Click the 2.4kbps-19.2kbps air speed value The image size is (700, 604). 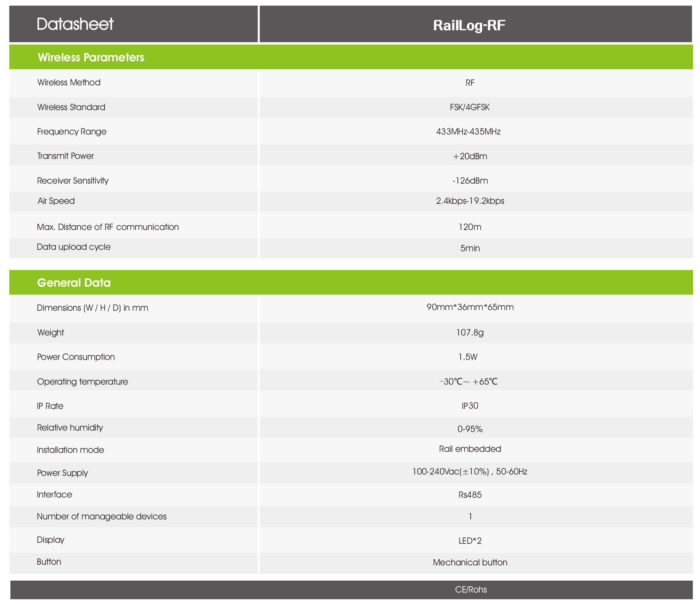coord(470,201)
